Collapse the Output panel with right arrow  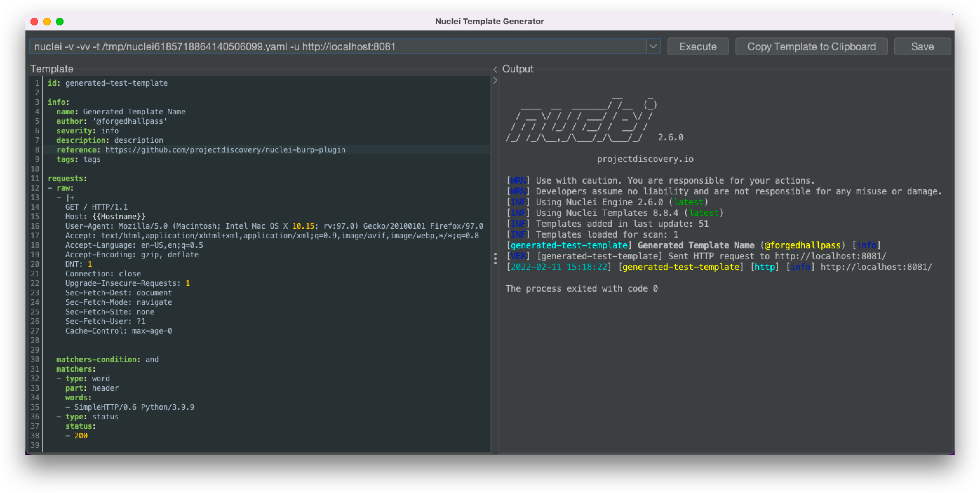coord(495,81)
